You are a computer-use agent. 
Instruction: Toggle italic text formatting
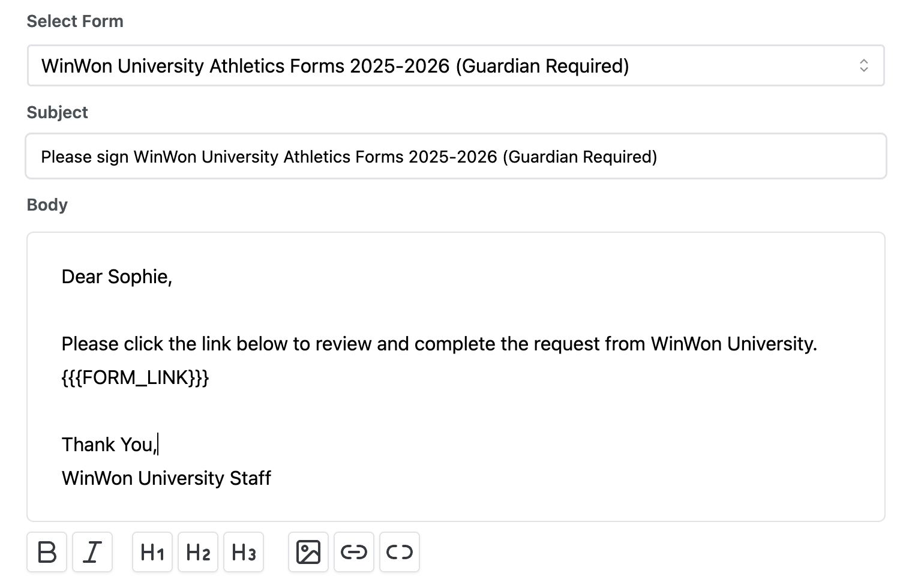(x=92, y=552)
